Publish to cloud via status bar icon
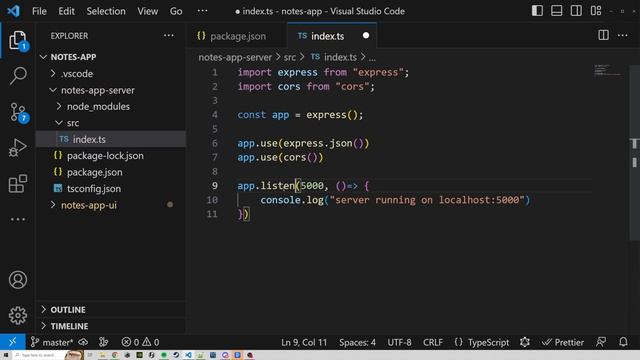The width and height of the screenshot is (640, 360). 83,342
